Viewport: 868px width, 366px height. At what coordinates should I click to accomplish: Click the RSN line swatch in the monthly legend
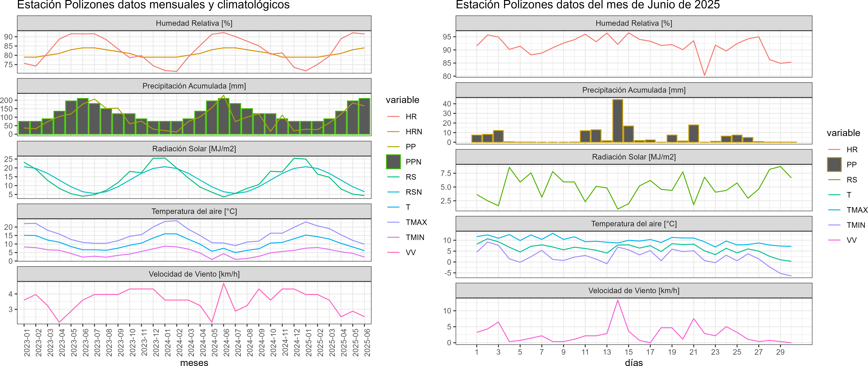click(393, 192)
